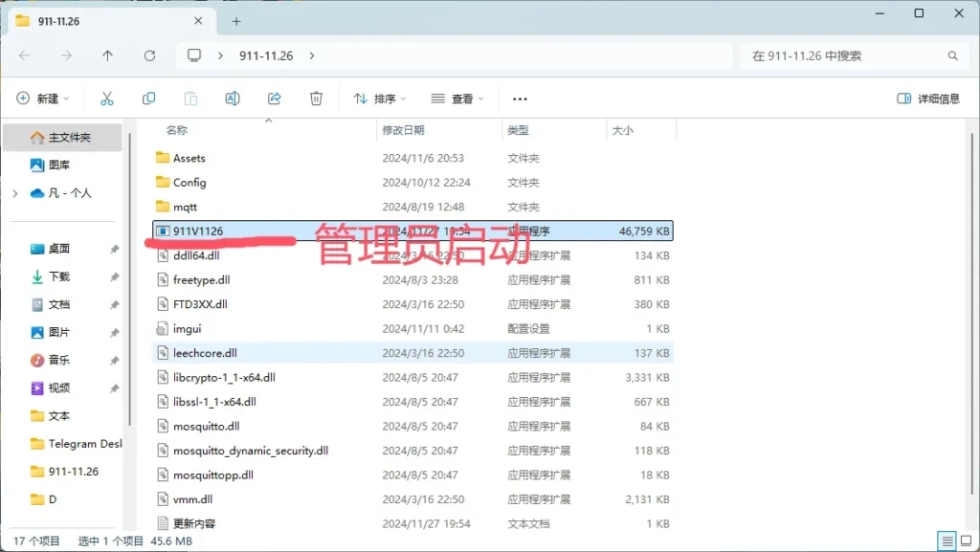Sort by 名称 column header
Image resolution: width=980 pixels, height=552 pixels.
177,130
